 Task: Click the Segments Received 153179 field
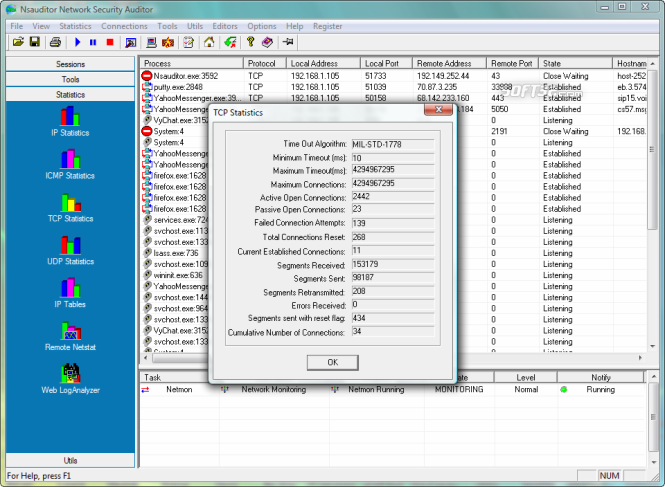point(393,264)
